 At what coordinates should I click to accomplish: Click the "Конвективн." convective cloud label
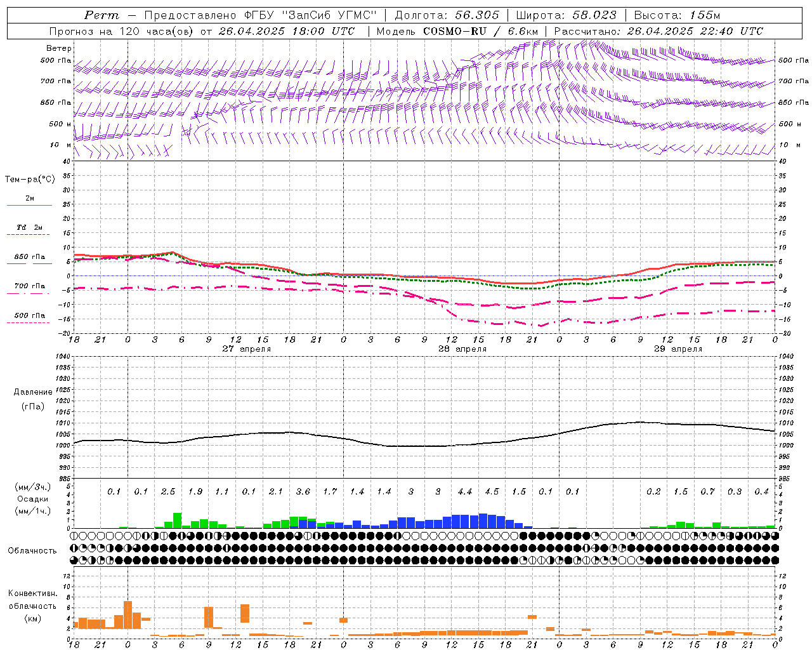(x=32, y=594)
